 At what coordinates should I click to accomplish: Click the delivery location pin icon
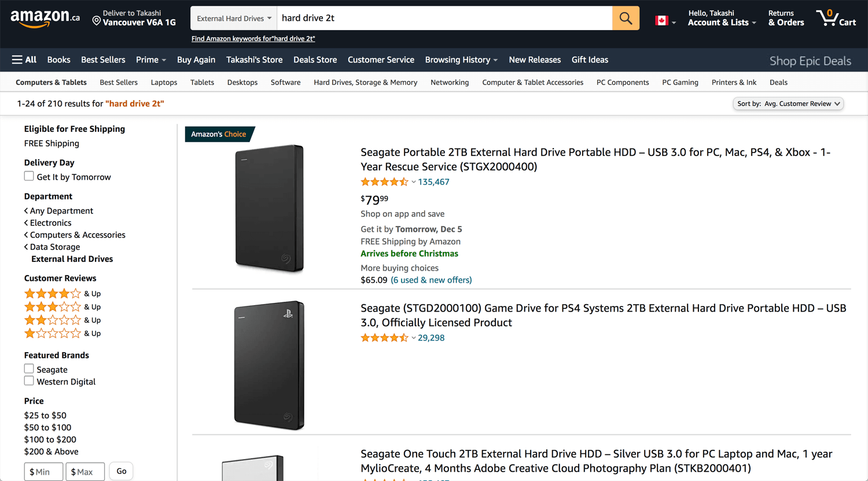pos(97,21)
